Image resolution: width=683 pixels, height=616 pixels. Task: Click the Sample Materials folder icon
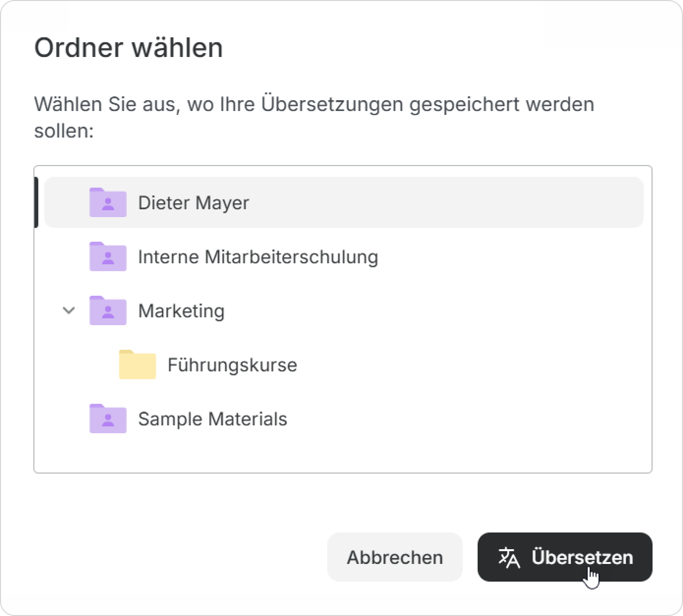pos(108,419)
